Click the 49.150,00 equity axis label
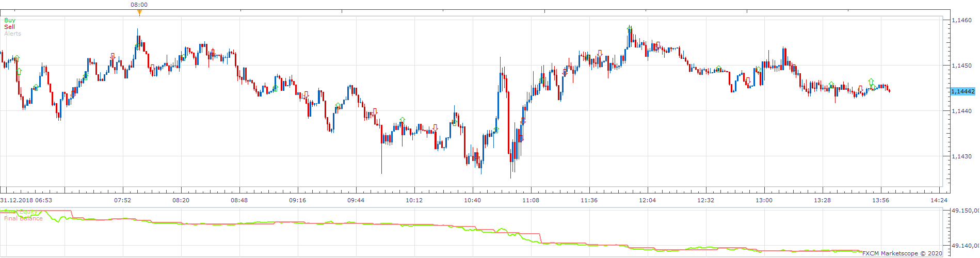980x258 pixels. (965, 211)
